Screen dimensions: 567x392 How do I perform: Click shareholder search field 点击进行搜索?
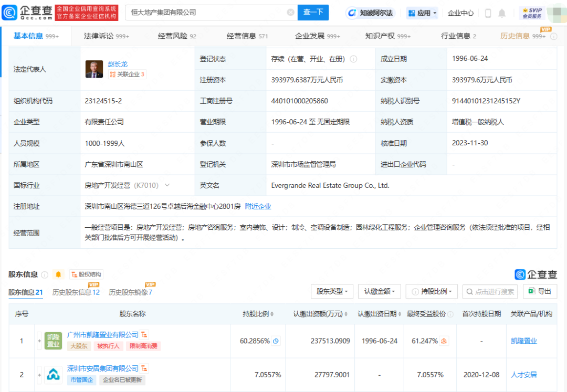(490, 291)
